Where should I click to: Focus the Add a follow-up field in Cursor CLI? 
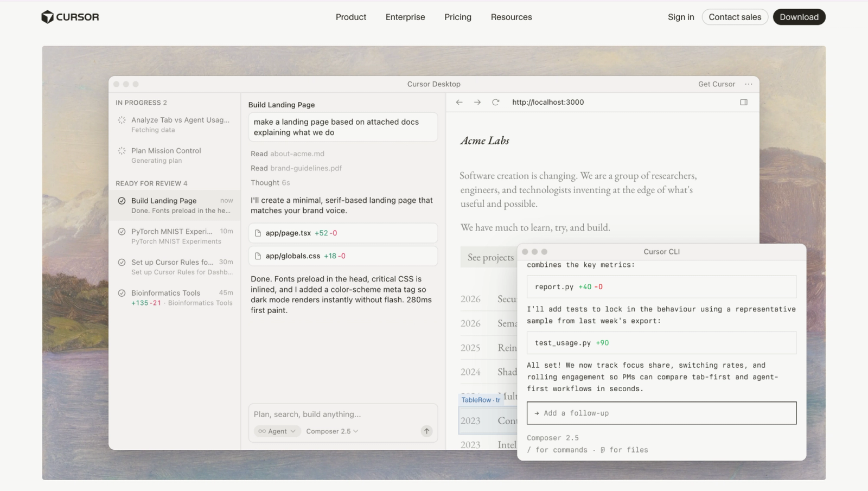[661, 413]
